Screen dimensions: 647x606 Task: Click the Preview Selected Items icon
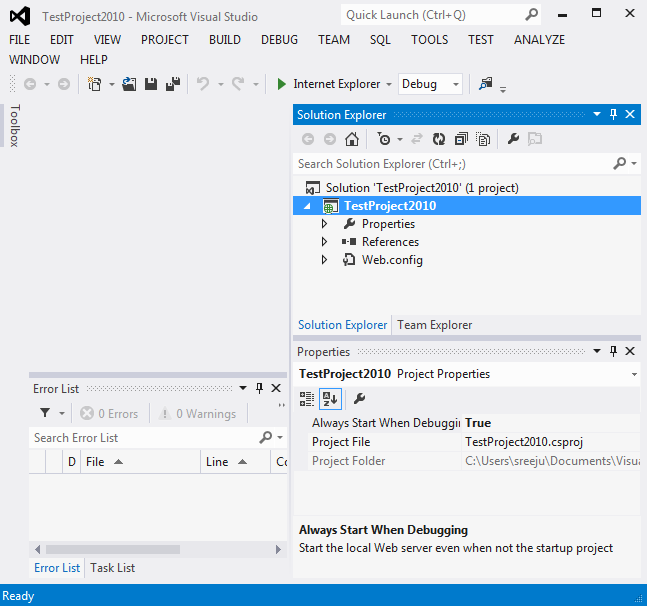pos(535,139)
